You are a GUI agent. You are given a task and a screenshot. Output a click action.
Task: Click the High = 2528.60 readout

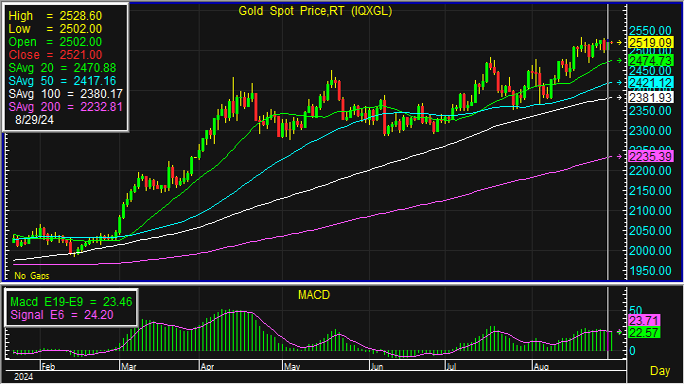[x=55, y=16]
